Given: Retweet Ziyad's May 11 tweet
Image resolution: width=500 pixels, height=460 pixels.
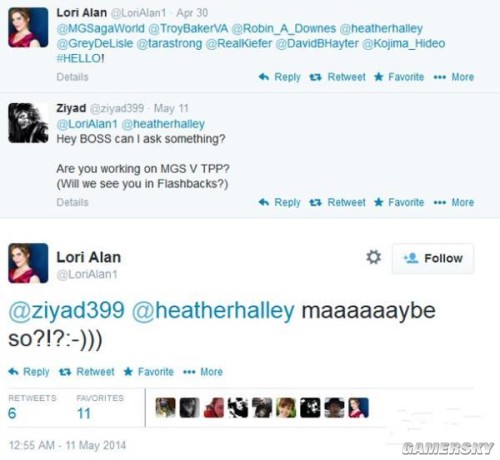Looking at the screenshot, I should [x=337, y=202].
